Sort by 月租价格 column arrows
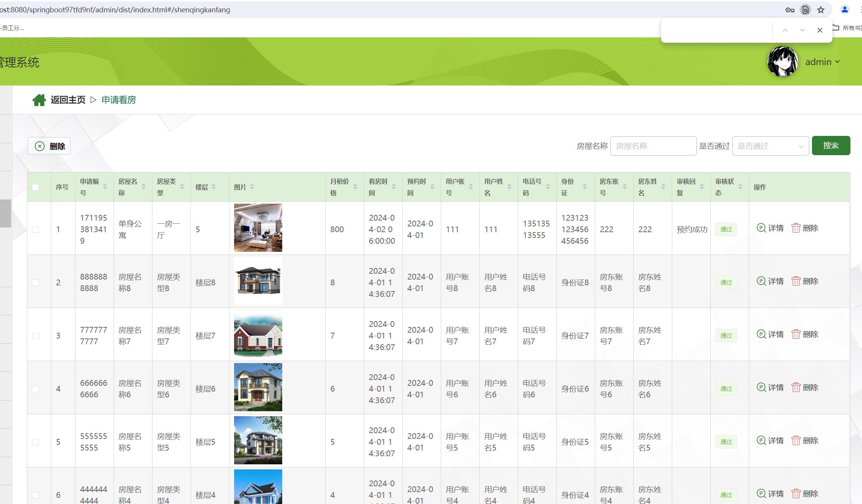862x504 pixels. click(355, 187)
